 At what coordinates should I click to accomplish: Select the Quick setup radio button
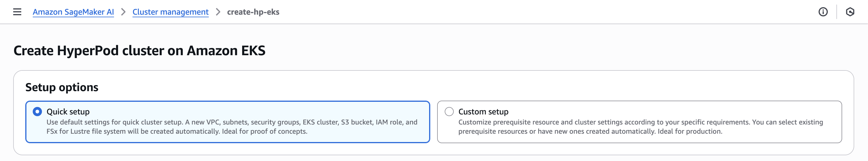[37, 111]
